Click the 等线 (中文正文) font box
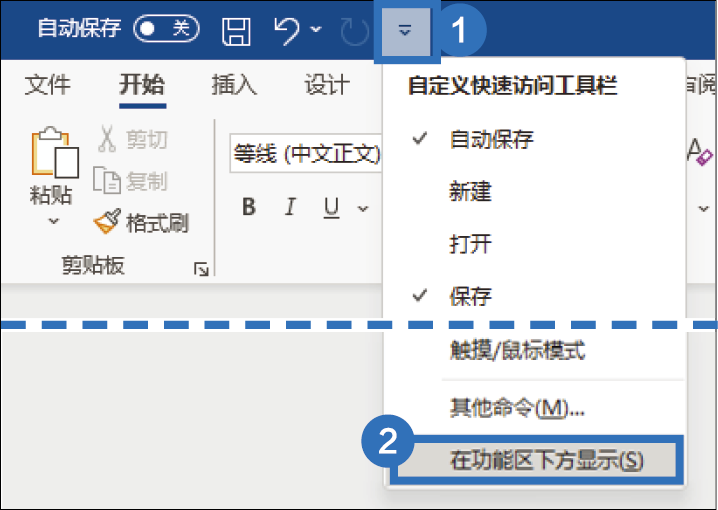718x510 pixels. click(306, 153)
